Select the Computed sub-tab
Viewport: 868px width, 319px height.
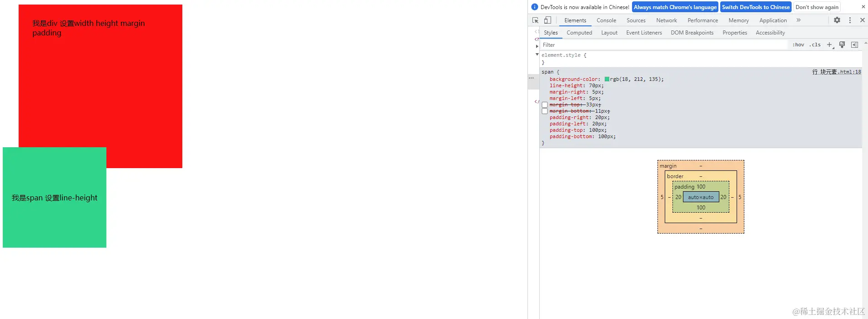579,33
